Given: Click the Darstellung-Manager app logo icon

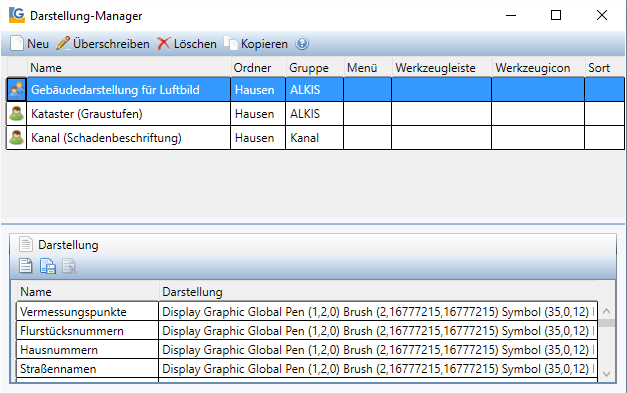Looking at the screenshot, I should [17, 15].
